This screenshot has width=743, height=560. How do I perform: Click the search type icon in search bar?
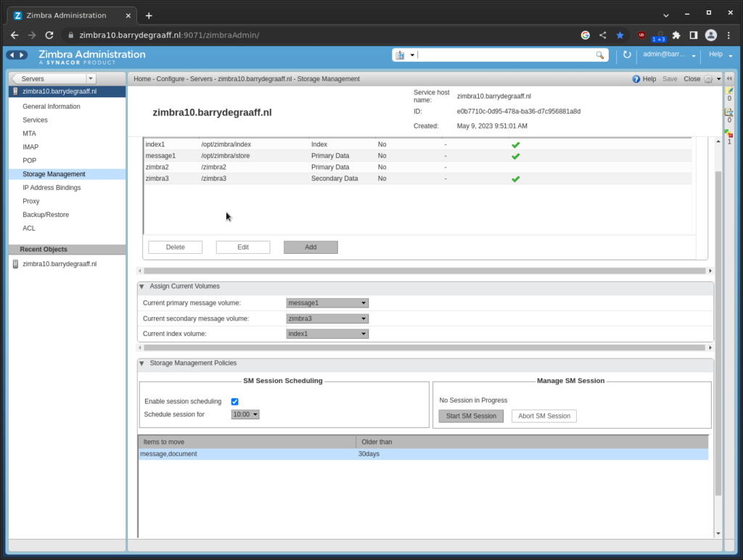400,55
